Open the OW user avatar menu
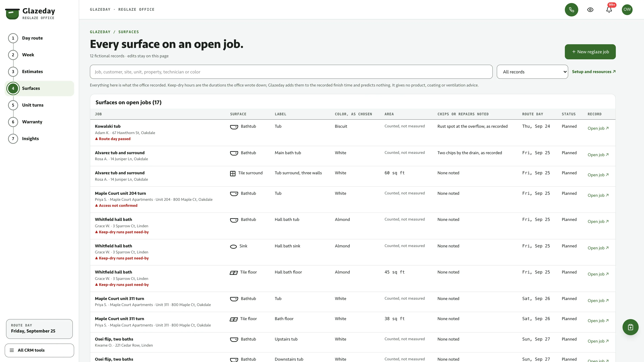The height and width of the screenshot is (362, 644). tap(627, 10)
